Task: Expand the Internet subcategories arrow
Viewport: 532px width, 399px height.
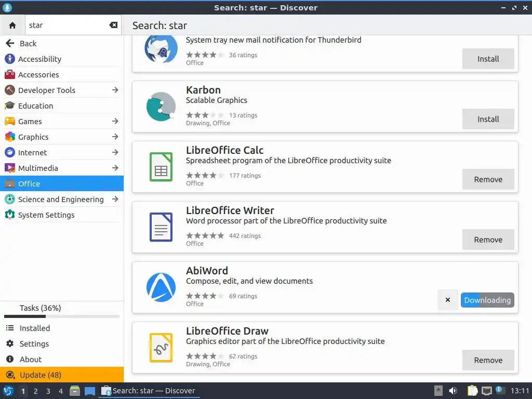Action: coord(115,152)
